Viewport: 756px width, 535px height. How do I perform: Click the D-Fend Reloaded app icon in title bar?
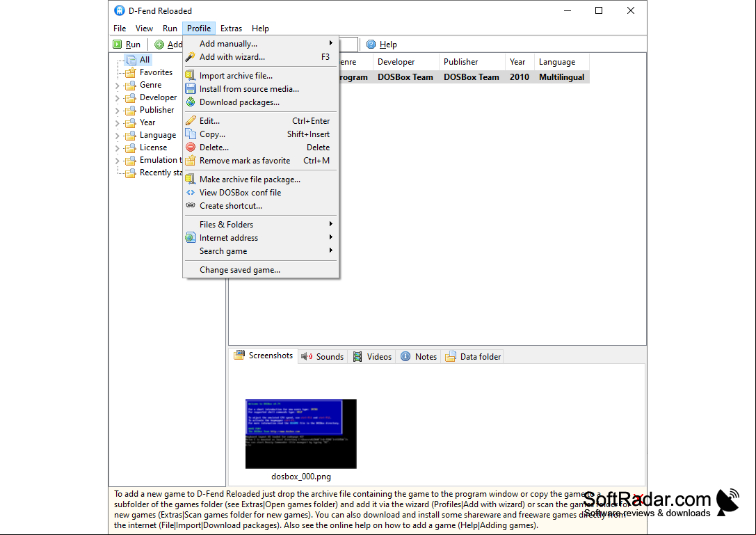pos(120,10)
